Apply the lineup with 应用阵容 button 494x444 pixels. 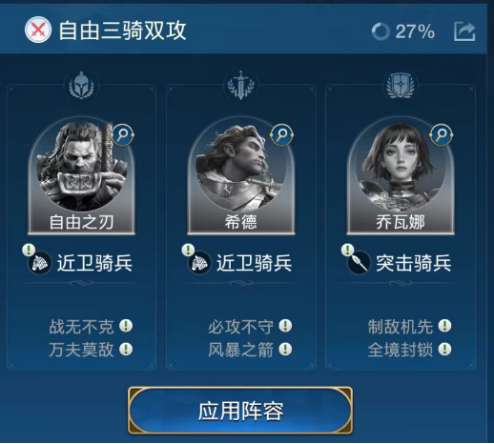click(240, 410)
